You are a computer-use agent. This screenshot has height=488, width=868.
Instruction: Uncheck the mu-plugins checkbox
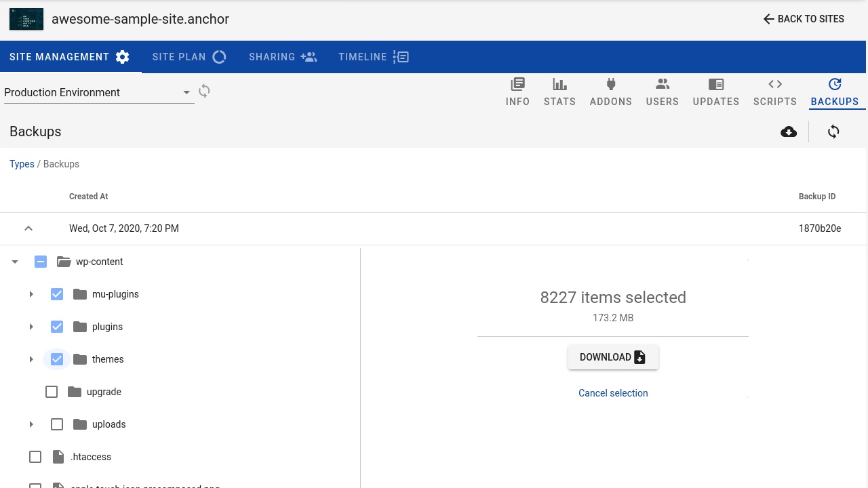(57, 294)
